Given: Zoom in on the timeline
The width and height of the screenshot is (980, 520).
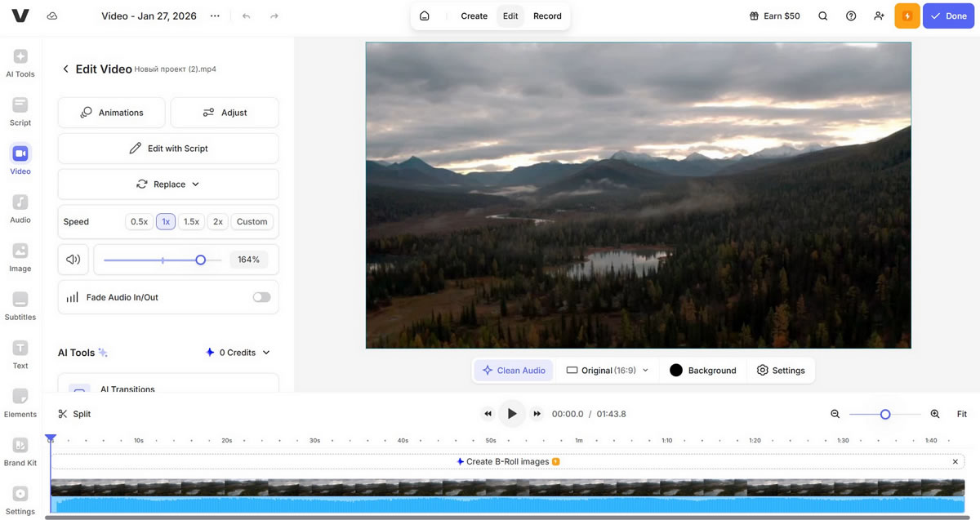Looking at the screenshot, I should tap(935, 414).
